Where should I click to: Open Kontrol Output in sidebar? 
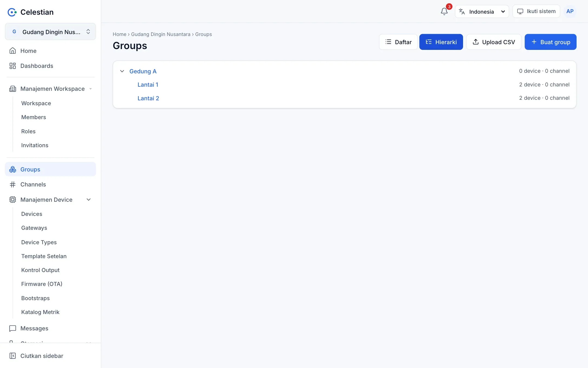(x=40, y=270)
